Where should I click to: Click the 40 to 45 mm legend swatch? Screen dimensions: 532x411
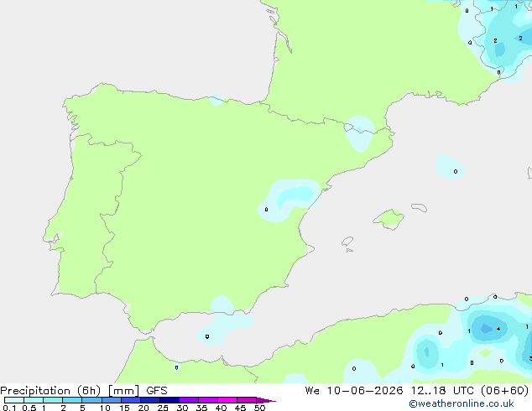pyautogui.click(x=227, y=400)
